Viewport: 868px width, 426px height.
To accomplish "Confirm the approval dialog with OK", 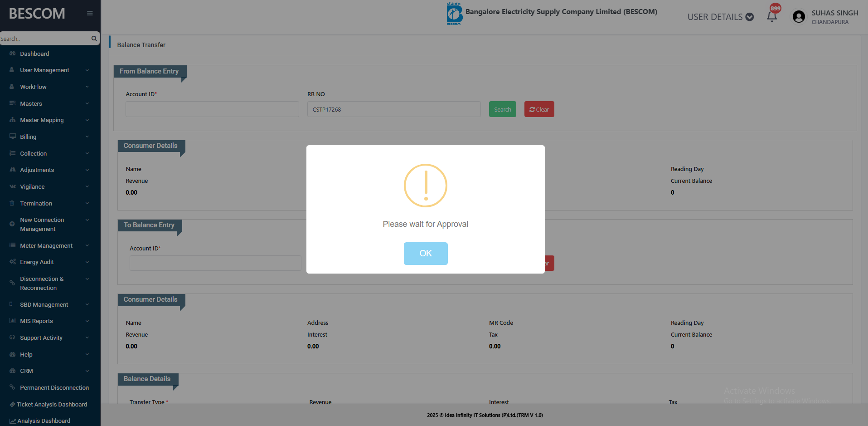I will [x=426, y=254].
